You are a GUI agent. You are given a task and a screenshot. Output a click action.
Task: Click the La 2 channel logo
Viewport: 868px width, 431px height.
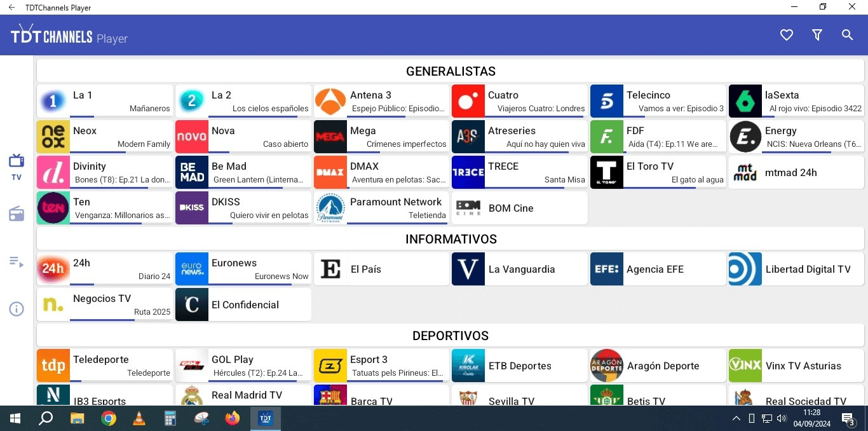coord(192,101)
